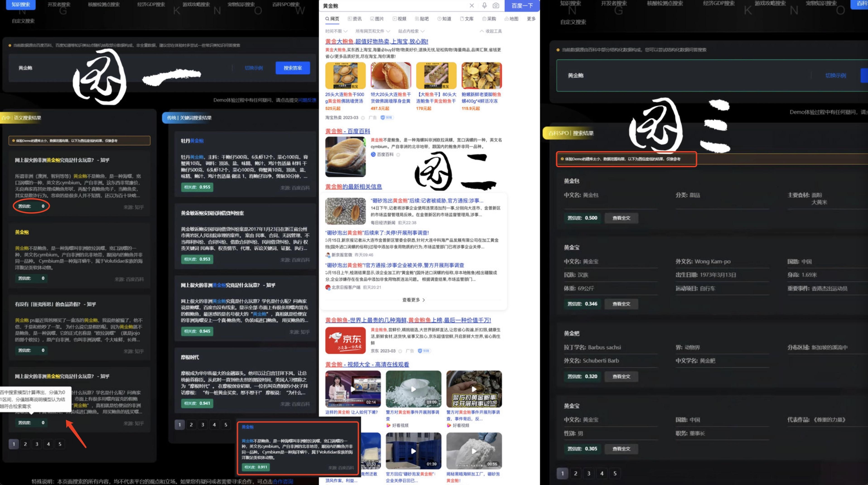Expand the 更多 tab list in Baidu
Viewport: 868px width, 485px height.
click(531, 19)
